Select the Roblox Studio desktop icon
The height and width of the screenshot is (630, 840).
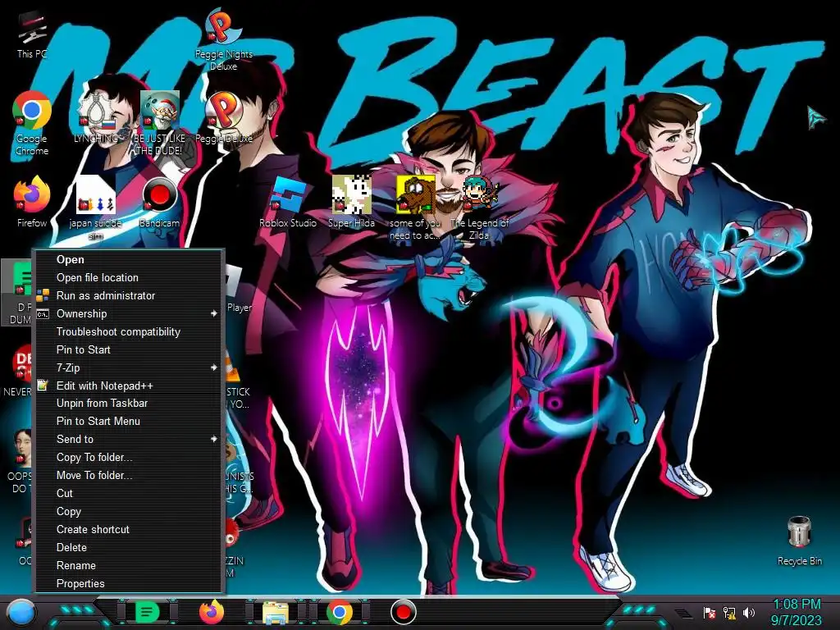(288, 203)
